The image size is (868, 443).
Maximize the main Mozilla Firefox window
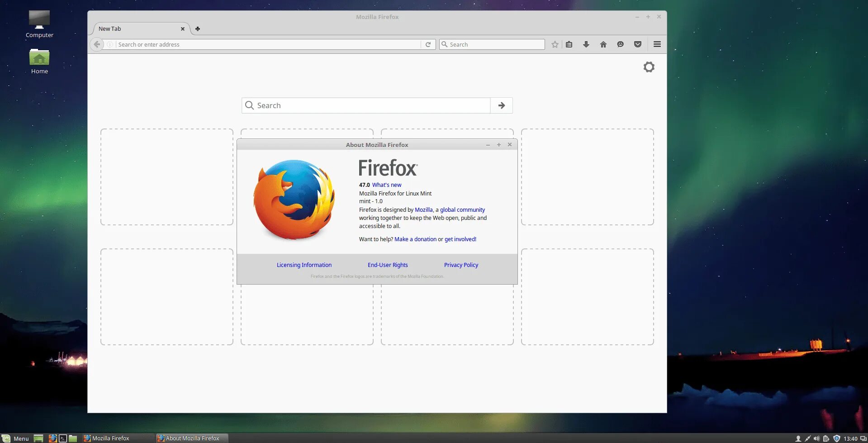[x=648, y=17]
